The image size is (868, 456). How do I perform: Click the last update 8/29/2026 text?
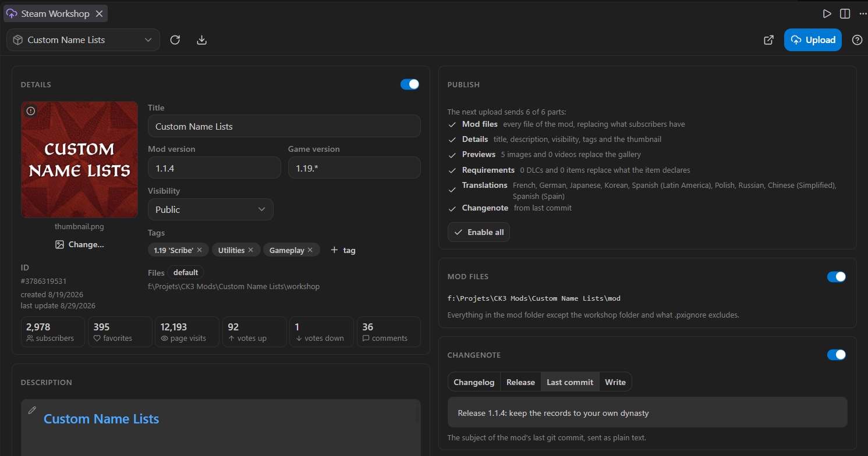coord(58,306)
